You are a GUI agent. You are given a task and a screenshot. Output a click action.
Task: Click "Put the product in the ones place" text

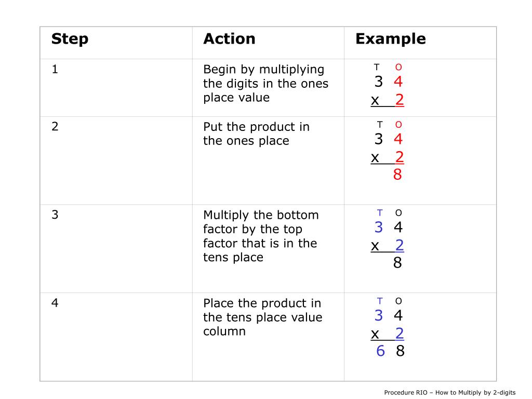pyautogui.click(x=257, y=134)
